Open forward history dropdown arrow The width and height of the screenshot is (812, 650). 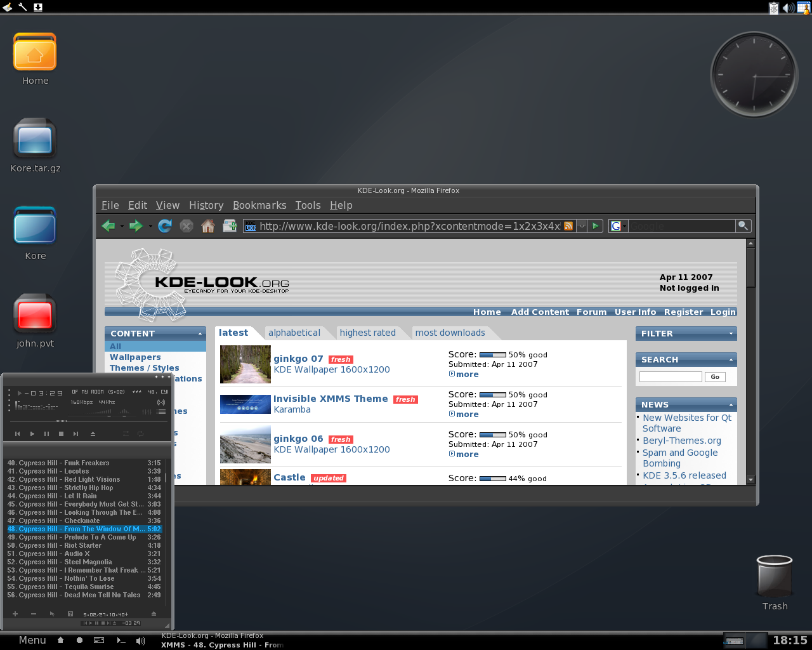pyautogui.click(x=150, y=227)
